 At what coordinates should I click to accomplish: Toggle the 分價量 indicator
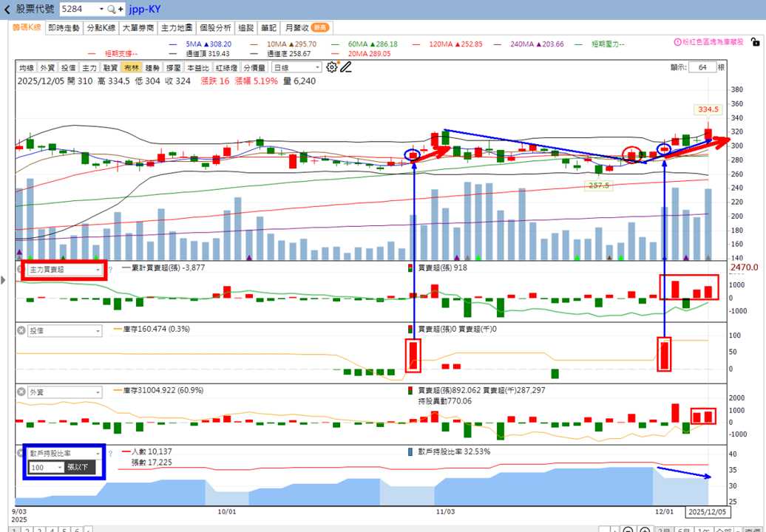[254, 68]
